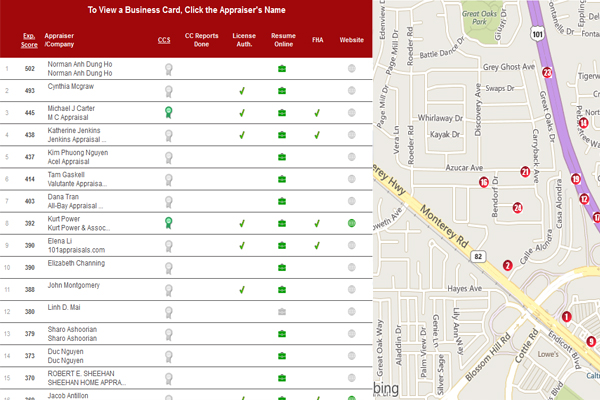This screenshot has width=600, height=400.
Task: Select map marker 24 near Bendorf Dr
Action: coord(517,208)
